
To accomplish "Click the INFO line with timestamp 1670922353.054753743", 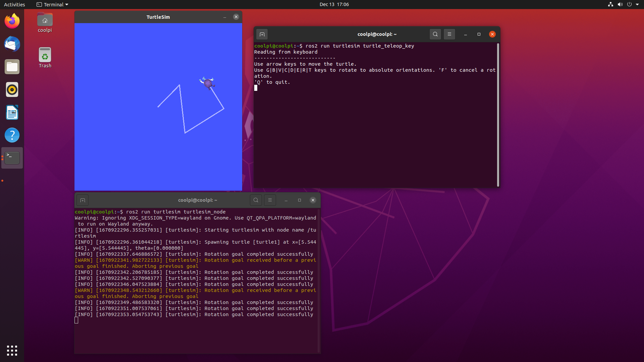I will point(194,314).
